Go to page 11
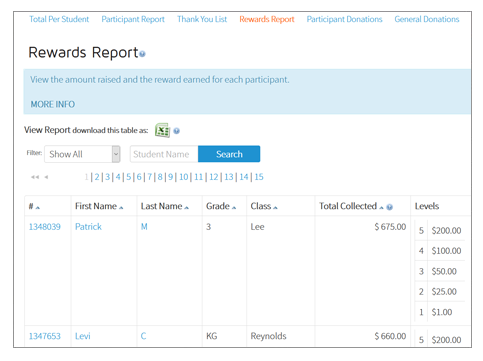The width and height of the screenshot is (483, 361). coord(199,177)
